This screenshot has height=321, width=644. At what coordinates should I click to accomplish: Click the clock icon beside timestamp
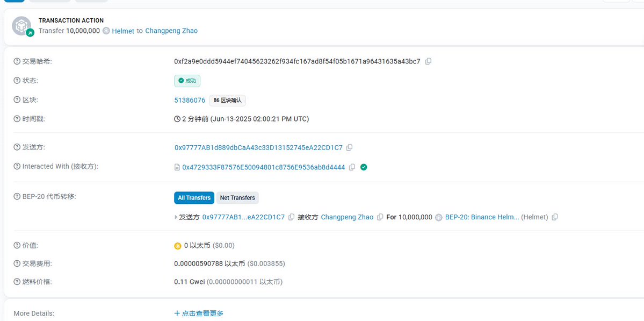coord(177,119)
